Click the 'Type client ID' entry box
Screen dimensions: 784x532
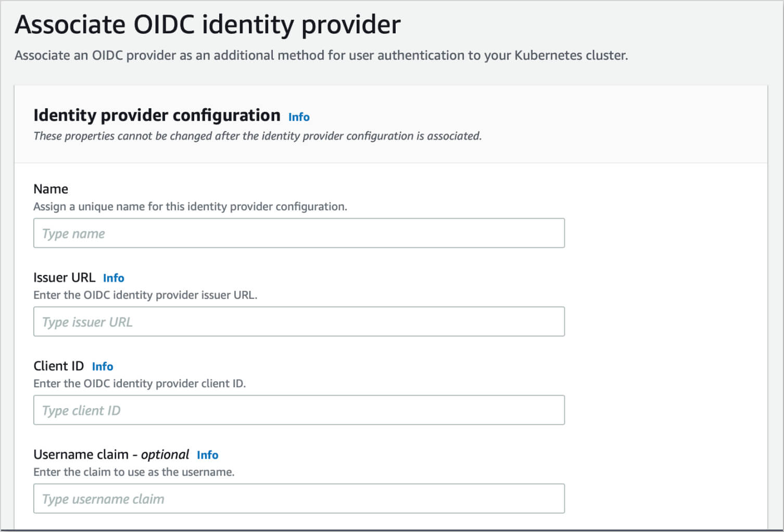pyautogui.click(x=299, y=410)
